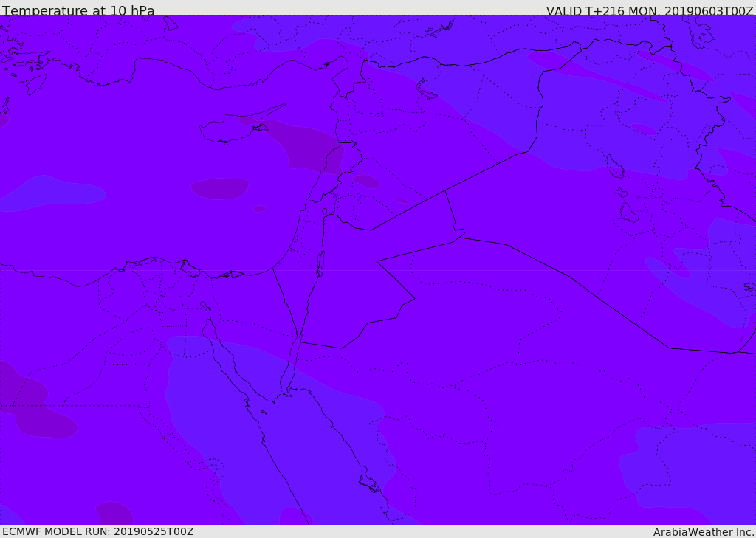Click the 'Temperature at 10 hPa' title
Screen dimensions: 756x538
point(78,11)
